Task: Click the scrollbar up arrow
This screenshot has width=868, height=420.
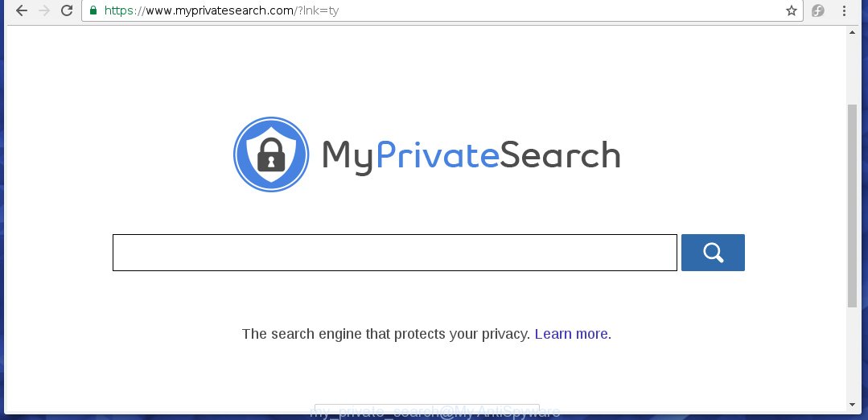Action: click(x=853, y=33)
